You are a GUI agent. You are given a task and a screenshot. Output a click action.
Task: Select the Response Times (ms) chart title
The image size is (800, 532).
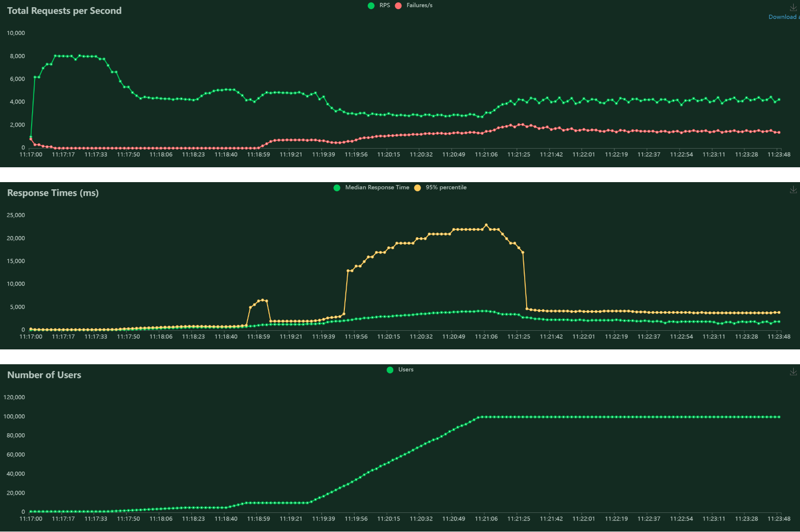tap(53, 193)
